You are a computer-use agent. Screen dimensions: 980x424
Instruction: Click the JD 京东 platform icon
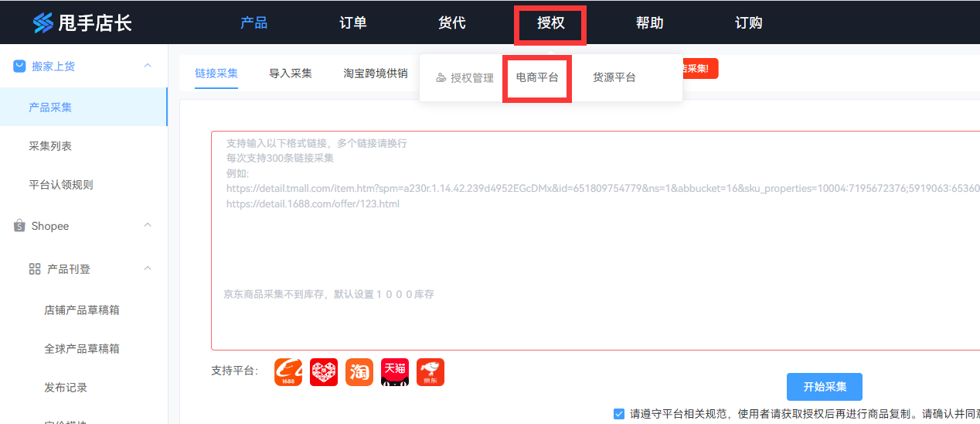click(430, 372)
